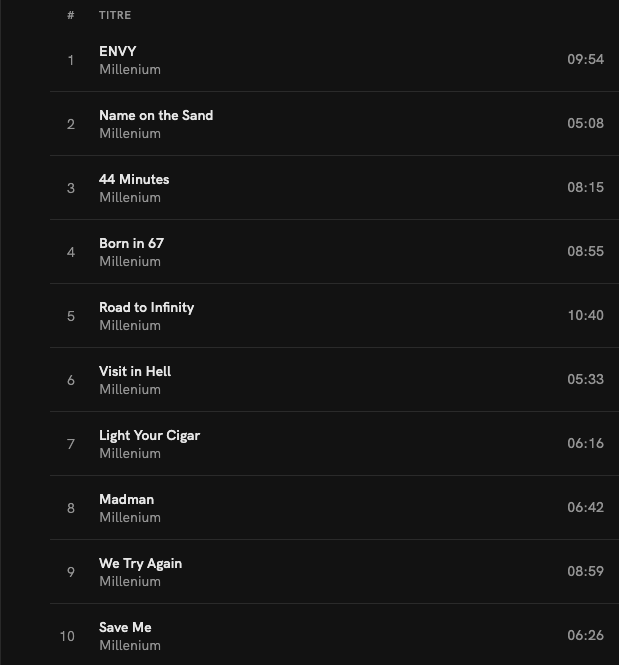Open Millenium artist link under ENVY
The height and width of the screenshot is (665, 619).
click(130, 70)
